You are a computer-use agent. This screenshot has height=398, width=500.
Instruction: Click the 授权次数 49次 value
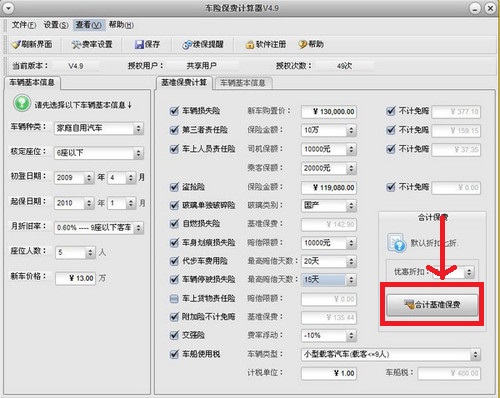pyautogui.click(x=344, y=66)
